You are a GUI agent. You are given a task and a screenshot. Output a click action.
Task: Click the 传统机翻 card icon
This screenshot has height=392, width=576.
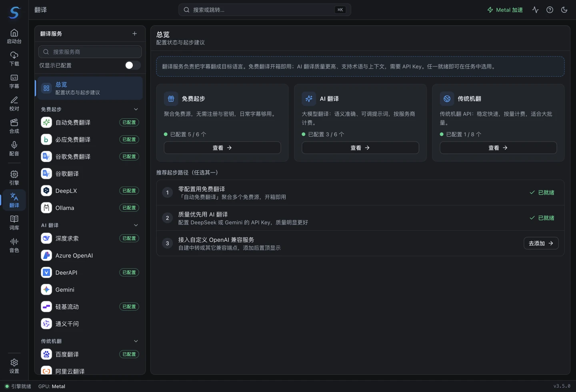[x=447, y=99]
